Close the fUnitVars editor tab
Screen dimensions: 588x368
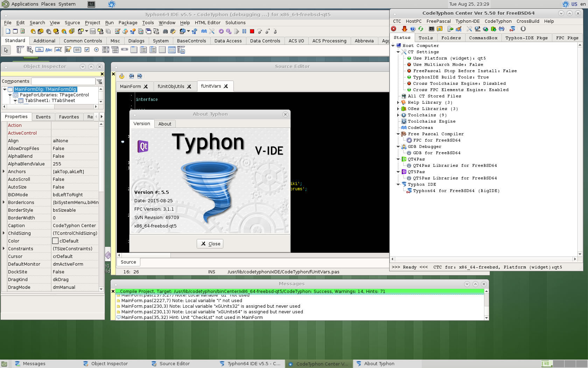pos(226,86)
